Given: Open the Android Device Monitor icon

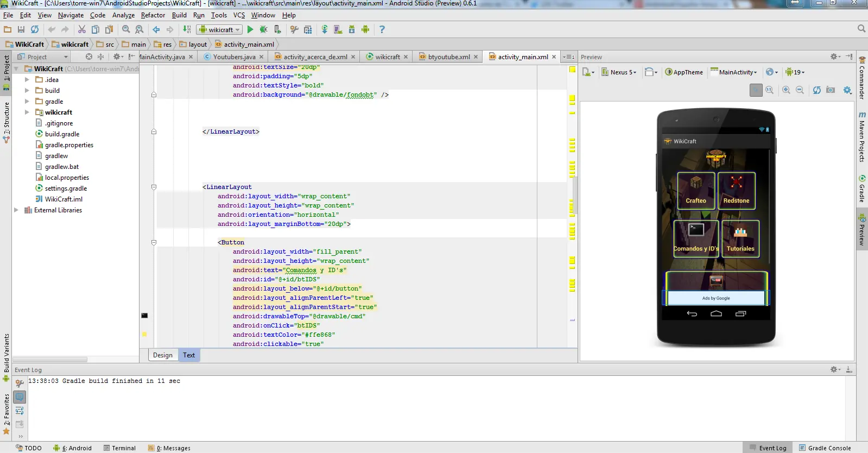Looking at the screenshot, I should click(x=365, y=29).
